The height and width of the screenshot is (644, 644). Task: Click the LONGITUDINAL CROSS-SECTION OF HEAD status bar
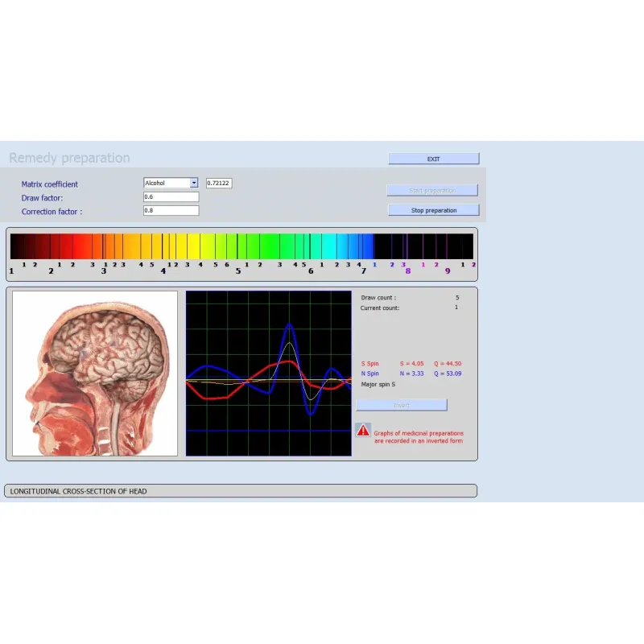click(x=242, y=491)
